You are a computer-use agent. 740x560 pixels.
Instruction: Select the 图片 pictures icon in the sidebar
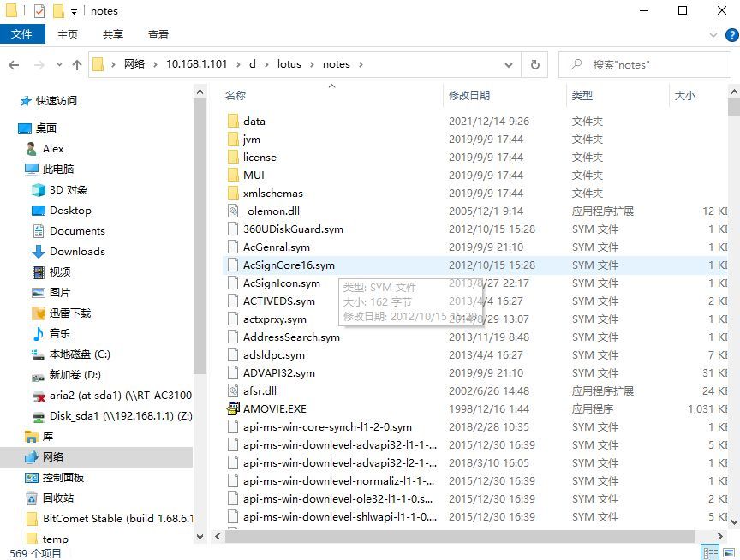pyautogui.click(x=39, y=293)
